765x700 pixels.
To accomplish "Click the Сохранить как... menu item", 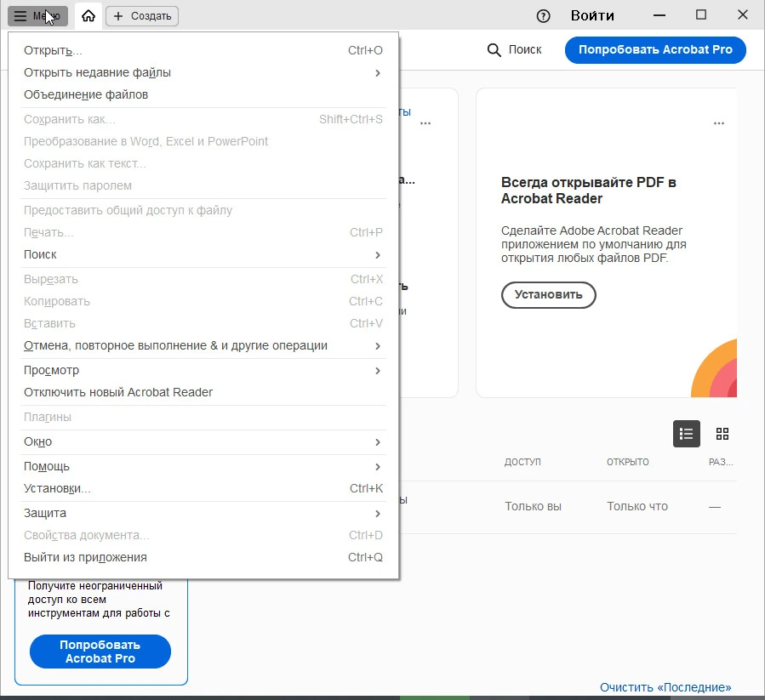I will click(x=203, y=120).
